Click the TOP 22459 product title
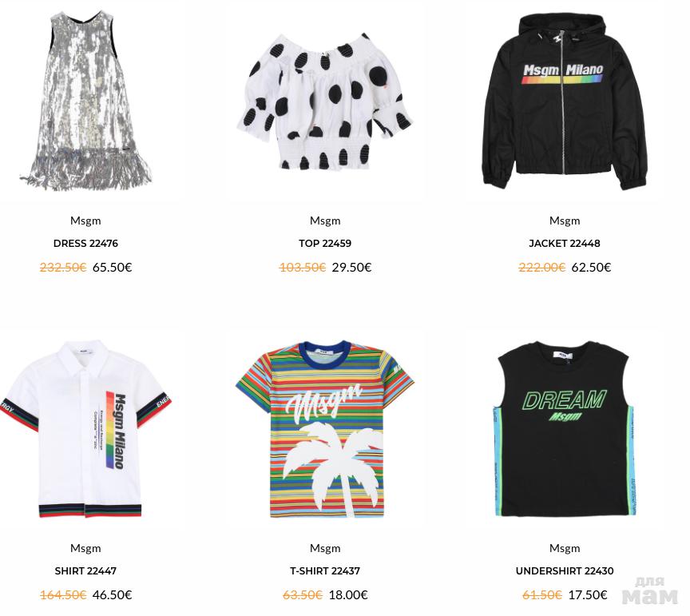690x616 pixels. (x=325, y=244)
